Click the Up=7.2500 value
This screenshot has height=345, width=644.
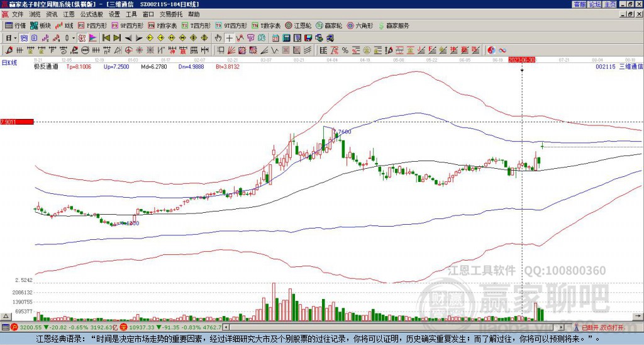116,66
